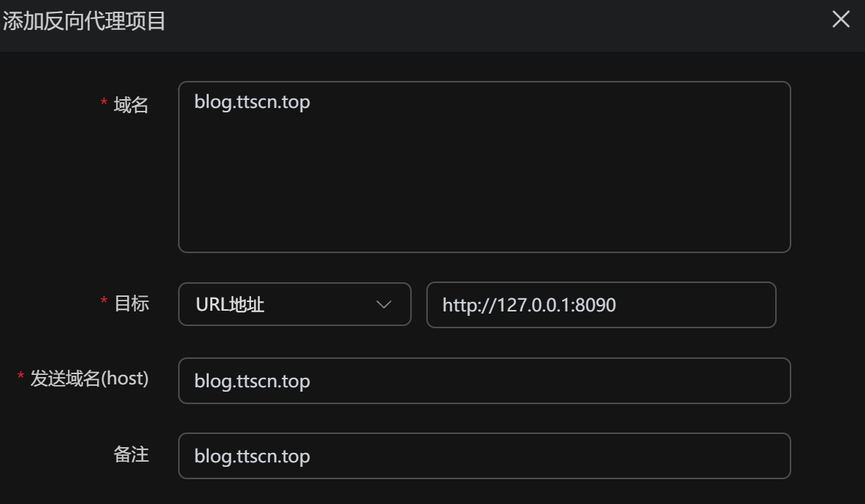The height and width of the screenshot is (504, 865).
Task: Click the 备注 label
Action: click(x=131, y=454)
